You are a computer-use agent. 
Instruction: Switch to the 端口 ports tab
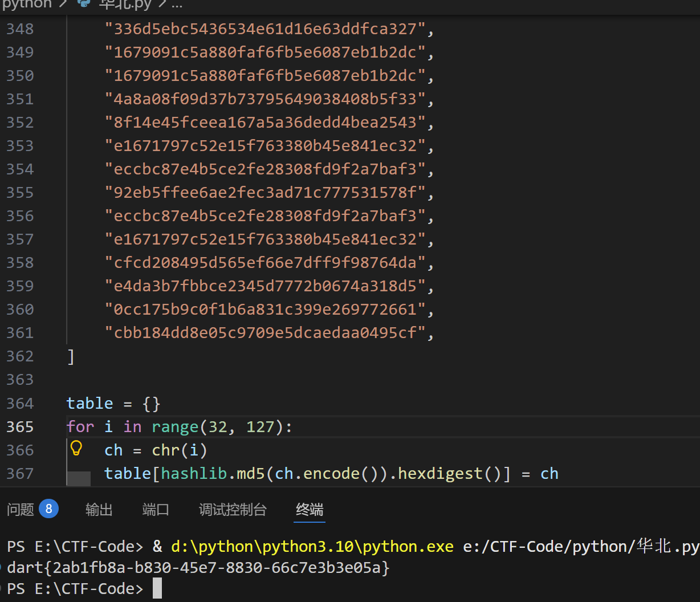[x=156, y=509]
